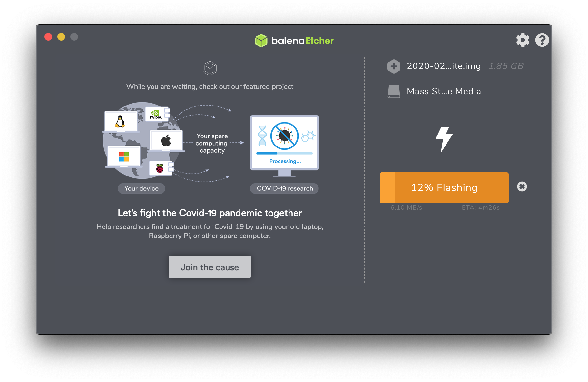Cancel flashing with the X icon
This screenshot has width=588, height=382.
pyautogui.click(x=522, y=186)
